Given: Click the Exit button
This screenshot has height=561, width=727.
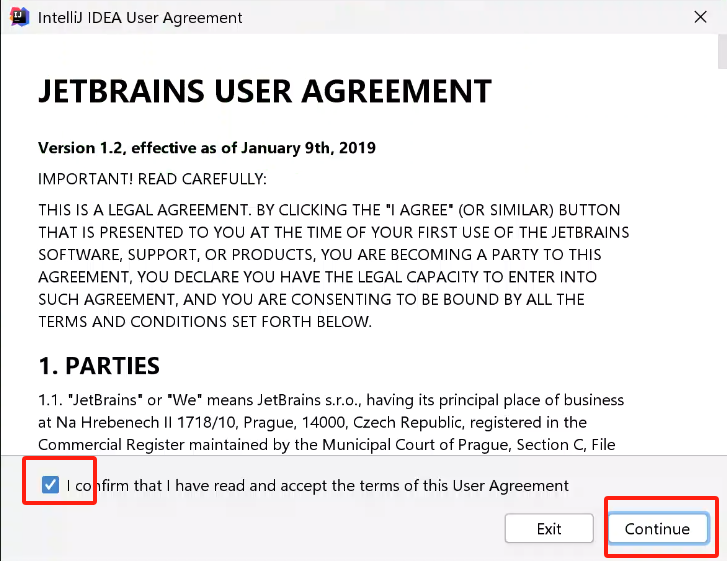Looking at the screenshot, I should pyautogui.click(x=549, y=528).
